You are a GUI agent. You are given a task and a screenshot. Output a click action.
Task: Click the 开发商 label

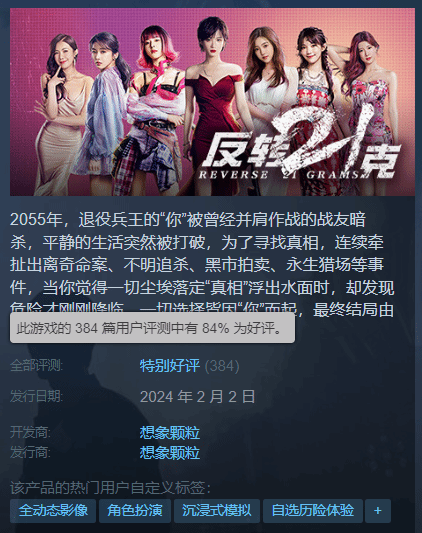30,432
